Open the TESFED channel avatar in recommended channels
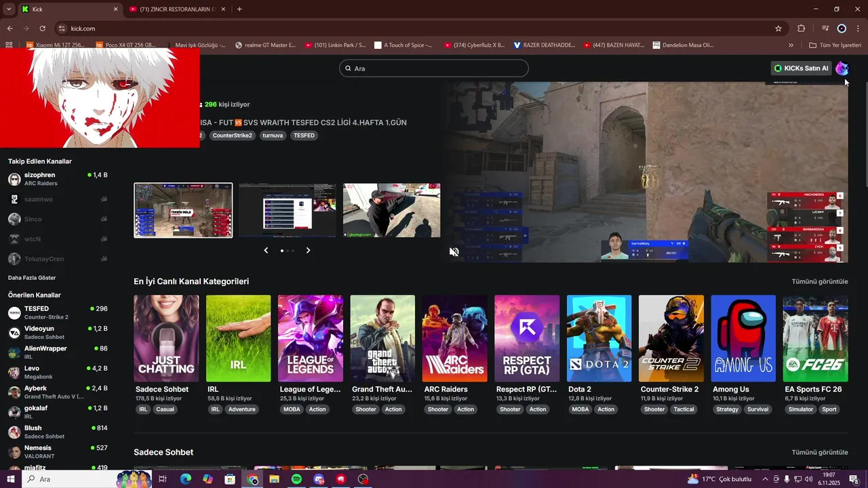Screen dimensions: 868x488 point(14,312)
